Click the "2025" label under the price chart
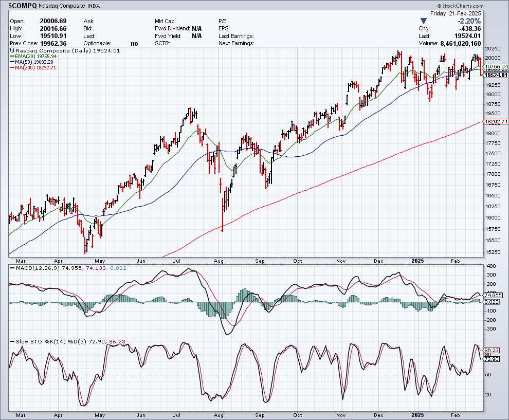The image size is (509, 420). click(x=417, y=261)
